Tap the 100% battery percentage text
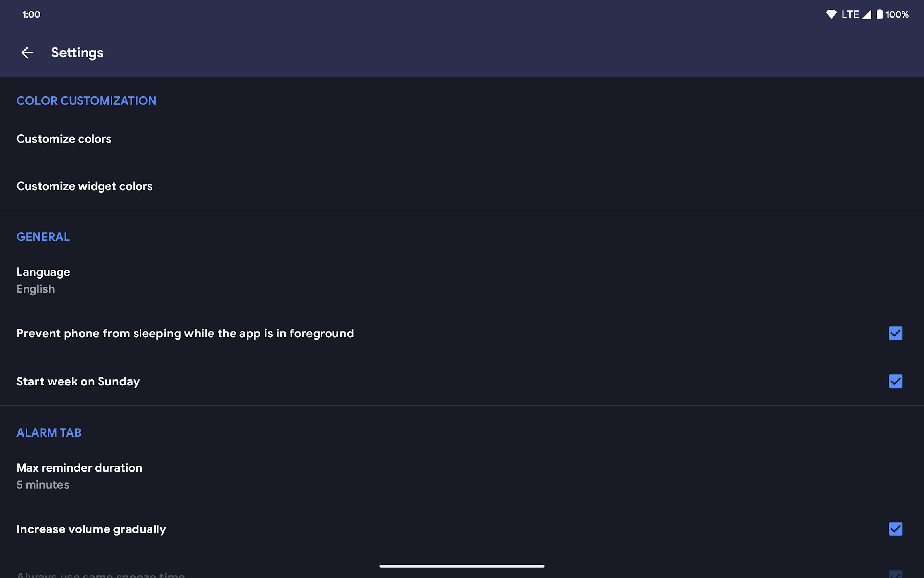This screenshot has height=578, width=924. tap(897, 14)
